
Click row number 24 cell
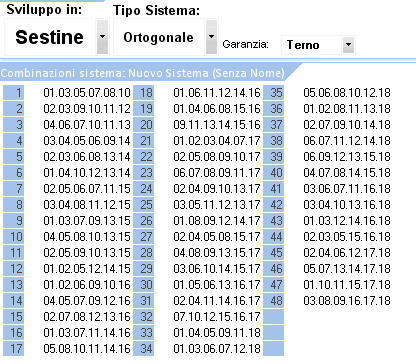pyautogui.click(x=144, y=188)
